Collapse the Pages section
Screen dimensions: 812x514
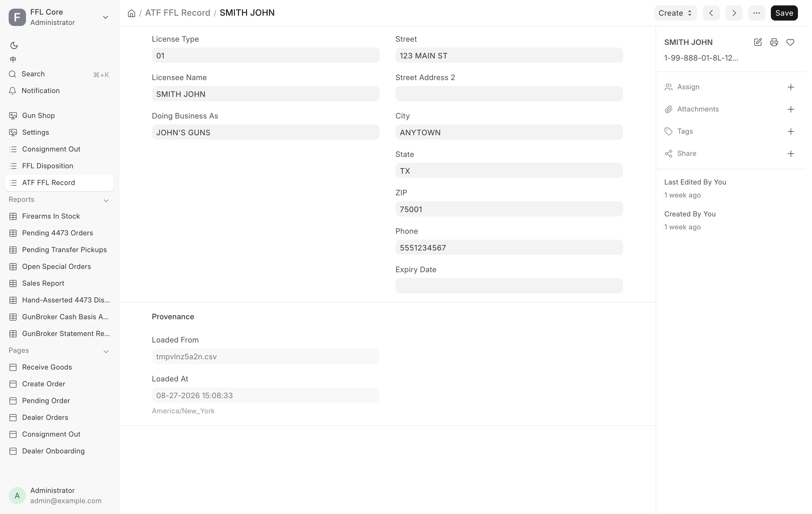[106, 351]
